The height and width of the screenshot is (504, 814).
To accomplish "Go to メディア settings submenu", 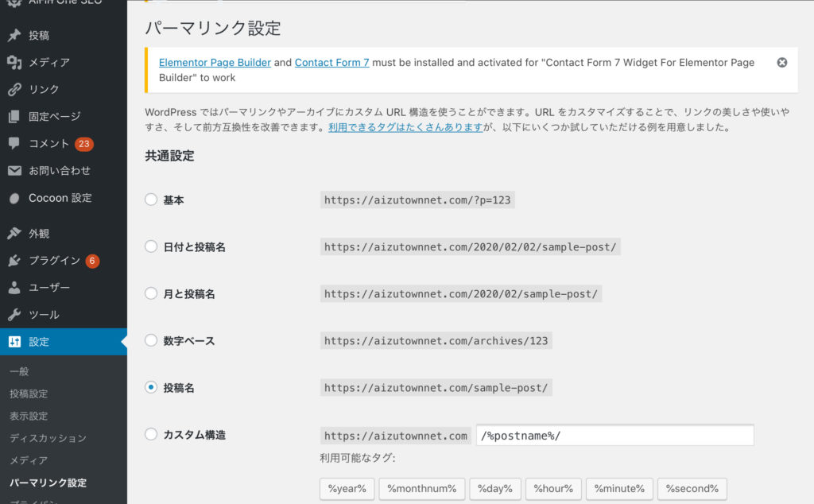I will click(x=29, y=460).
